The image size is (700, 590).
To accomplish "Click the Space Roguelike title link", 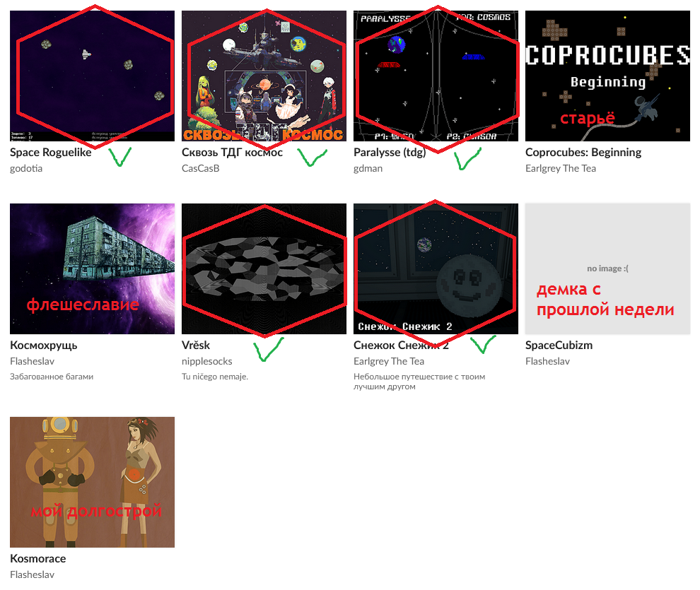I will coord(50,153).
